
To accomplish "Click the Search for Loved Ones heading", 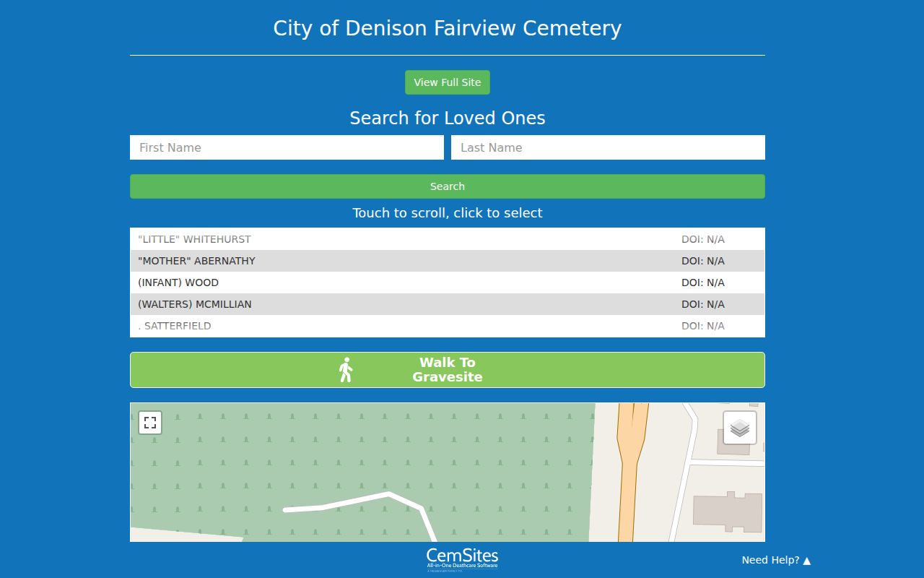I will [448, 118].
